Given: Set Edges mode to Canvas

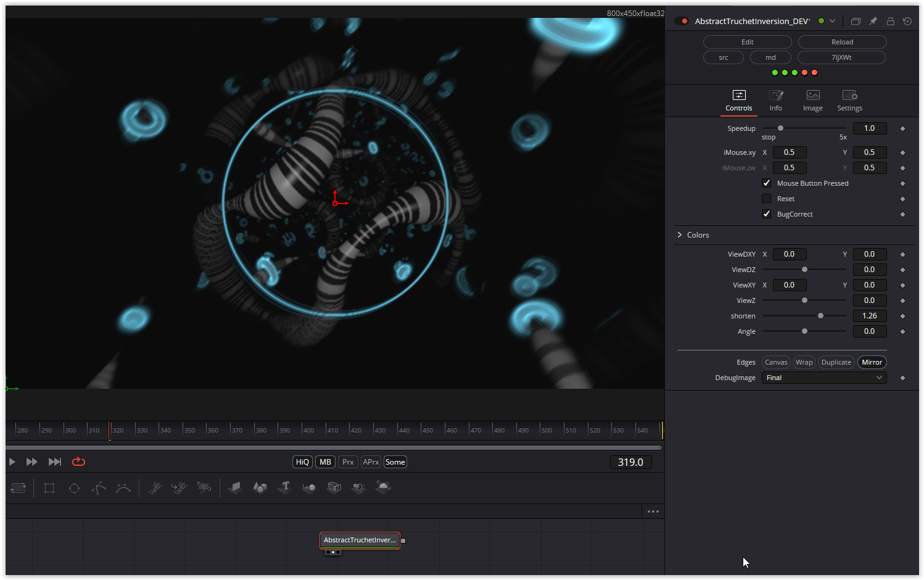Looking at the screenshot, I should [776, 362].
